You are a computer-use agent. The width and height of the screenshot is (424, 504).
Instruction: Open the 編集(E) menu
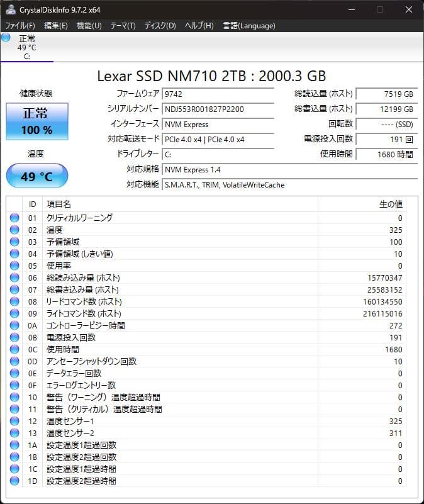56,26
